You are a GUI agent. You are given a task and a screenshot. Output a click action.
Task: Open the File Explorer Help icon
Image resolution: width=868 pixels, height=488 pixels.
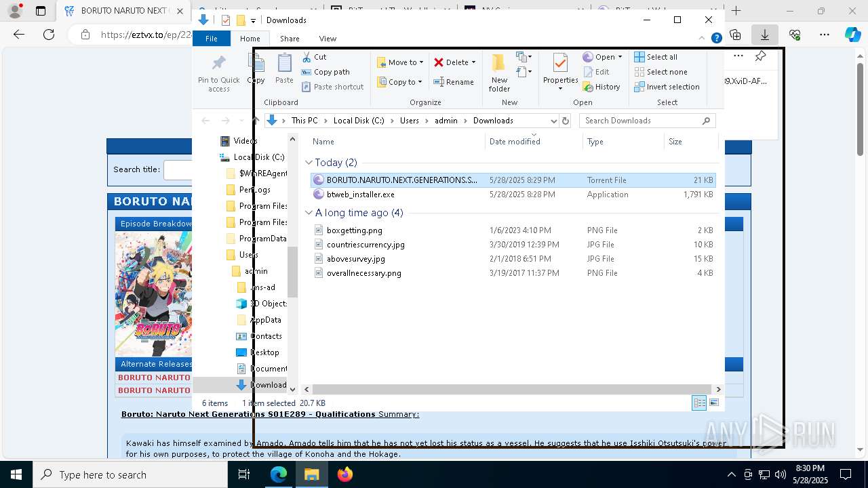coord(716,39)
